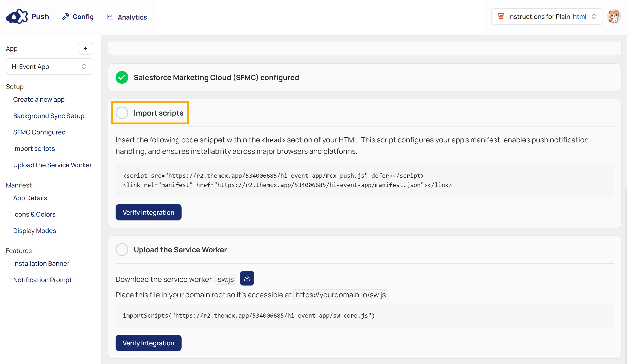Viewport: 627px width, 364px height.
Task: Open App Details under Manifest
Action: pos(30,198)
